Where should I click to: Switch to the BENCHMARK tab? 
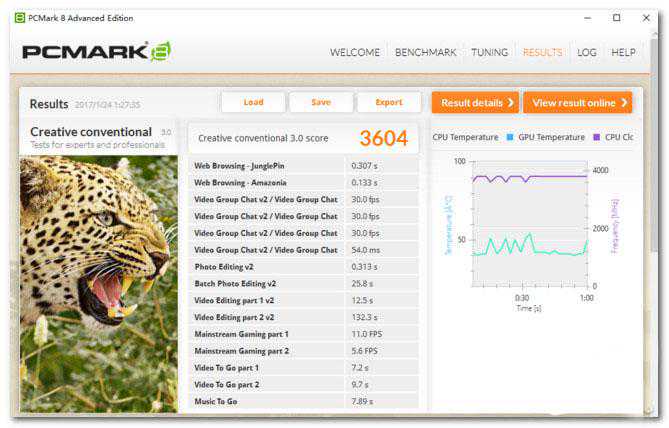coord(425,53)
